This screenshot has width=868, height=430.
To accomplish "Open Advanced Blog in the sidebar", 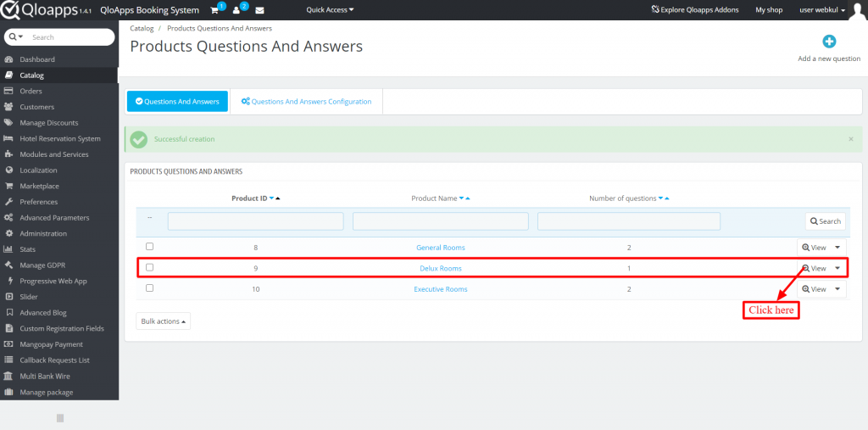I will [42, 312].
